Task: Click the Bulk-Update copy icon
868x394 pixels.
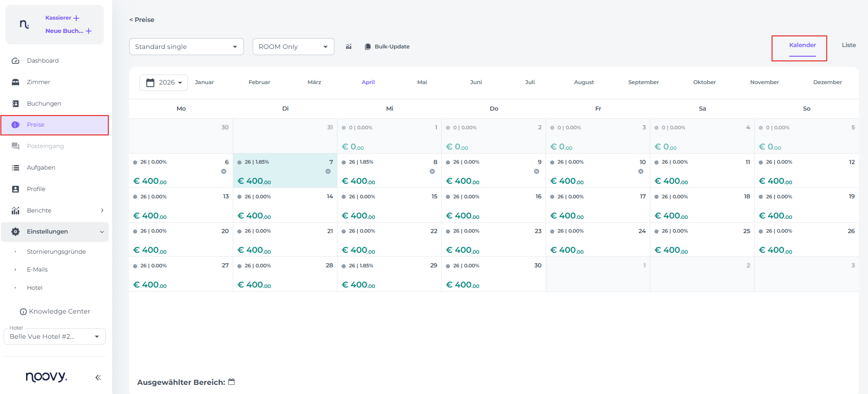Action: click(368, 47)
